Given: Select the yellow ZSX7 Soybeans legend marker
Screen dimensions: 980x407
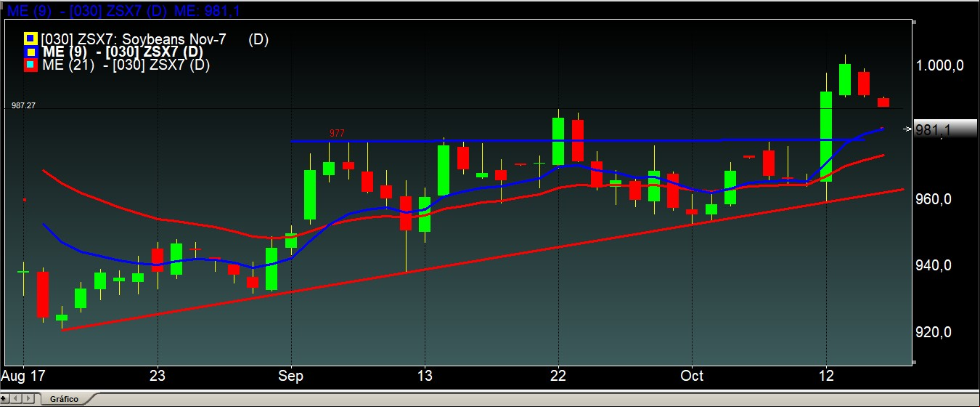Looking at the screenshot, I should [x=30, y=39].
